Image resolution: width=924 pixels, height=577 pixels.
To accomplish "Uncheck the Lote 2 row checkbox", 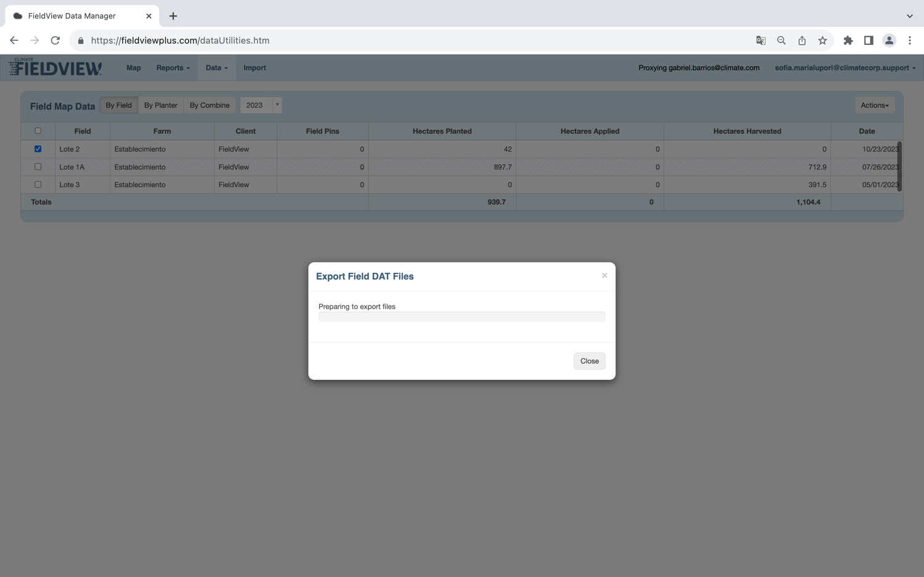I will [x=38, y=148].
